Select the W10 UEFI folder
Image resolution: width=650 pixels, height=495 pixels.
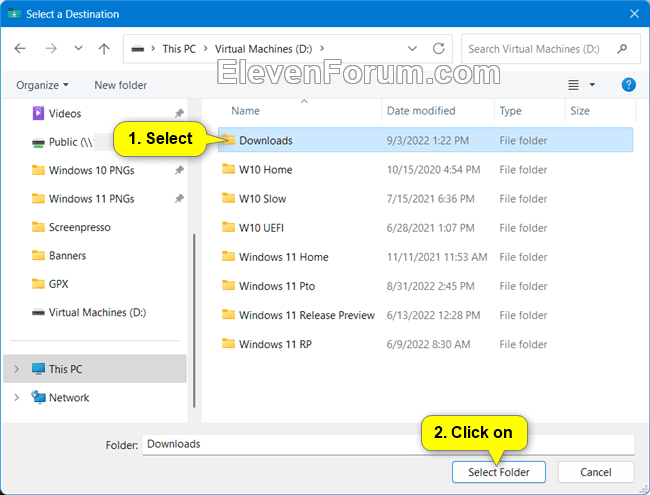(261, 228)
